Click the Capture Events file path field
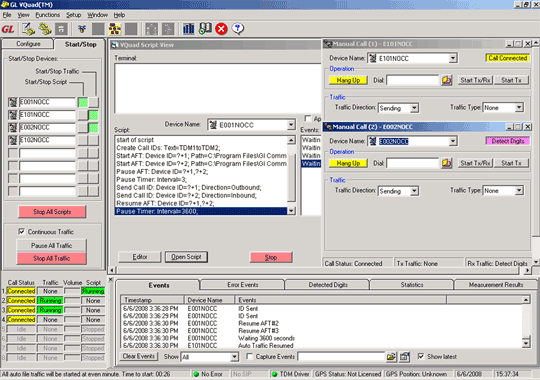Viewport: 540px width, 380px height. 341,357
